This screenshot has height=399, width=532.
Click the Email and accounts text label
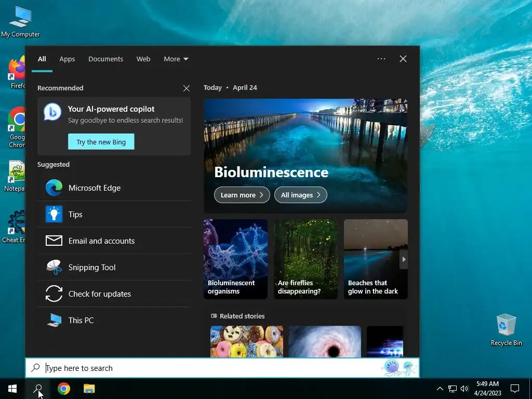click(101, 241)
